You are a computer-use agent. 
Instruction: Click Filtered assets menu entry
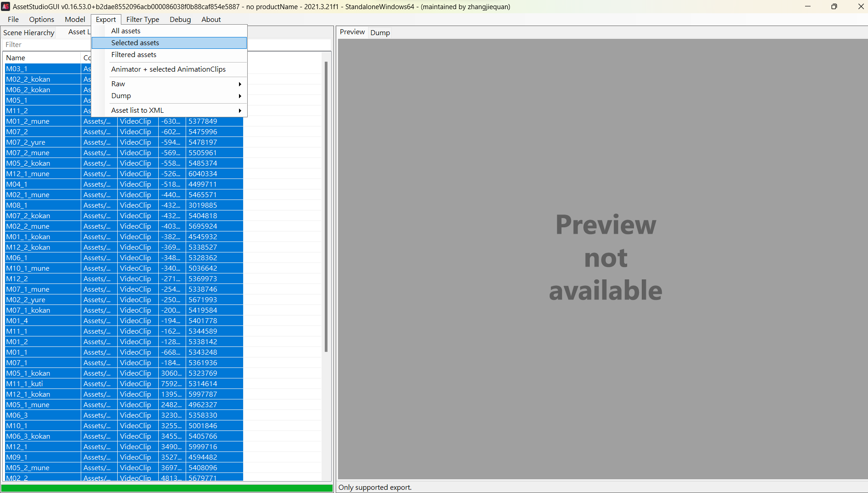[134, 55]
